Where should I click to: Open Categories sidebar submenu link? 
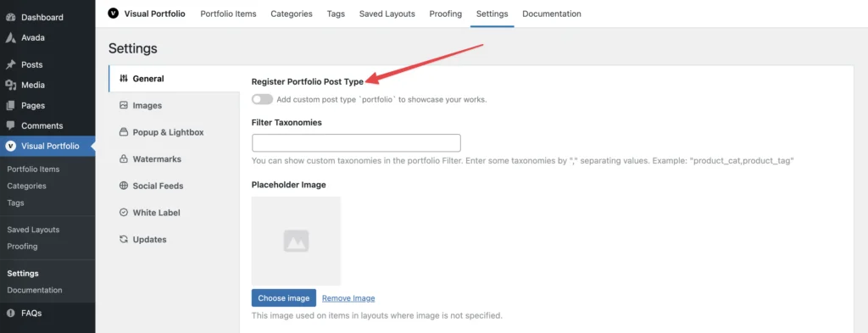tap(26, 186)
